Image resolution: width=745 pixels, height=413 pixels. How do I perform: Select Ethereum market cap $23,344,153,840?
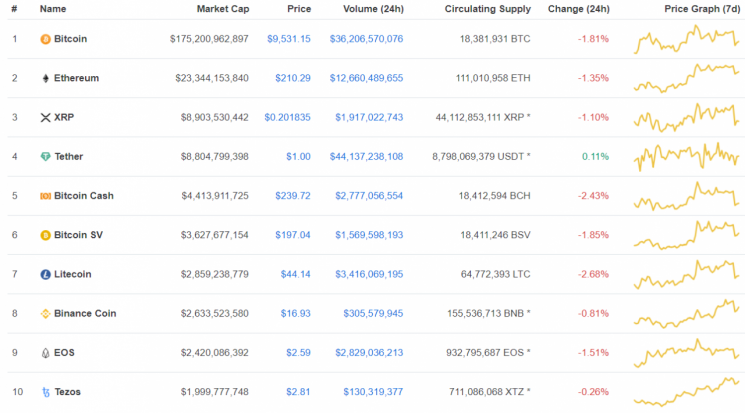[x=212, y=78]
